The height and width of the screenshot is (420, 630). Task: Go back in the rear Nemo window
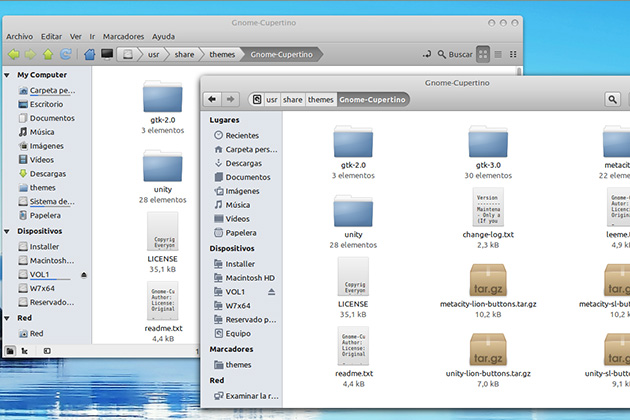coord(14,54)
